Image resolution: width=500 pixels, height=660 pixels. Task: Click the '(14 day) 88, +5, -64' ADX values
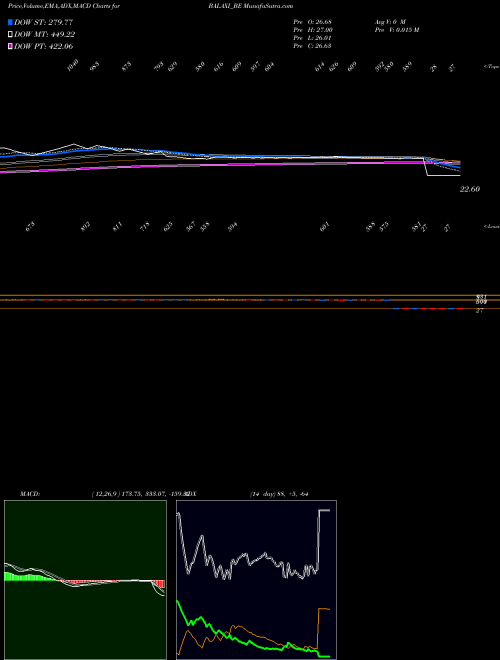coord(279,494)
